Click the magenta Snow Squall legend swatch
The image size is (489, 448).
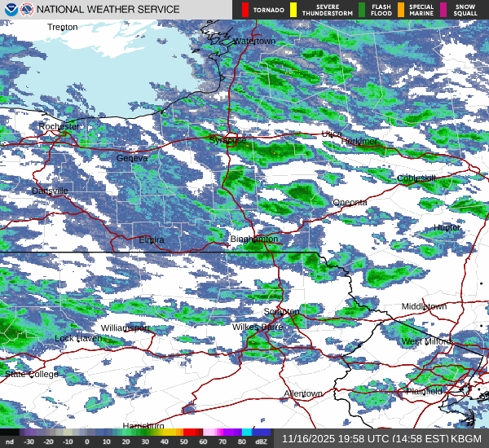pyautogui.click(x=444, y=10)
